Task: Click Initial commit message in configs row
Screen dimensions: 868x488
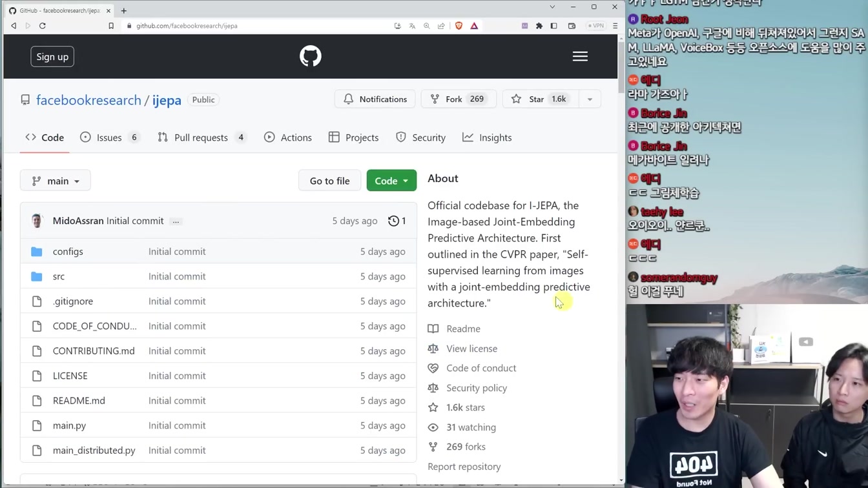Action: (x=177, y=252)
